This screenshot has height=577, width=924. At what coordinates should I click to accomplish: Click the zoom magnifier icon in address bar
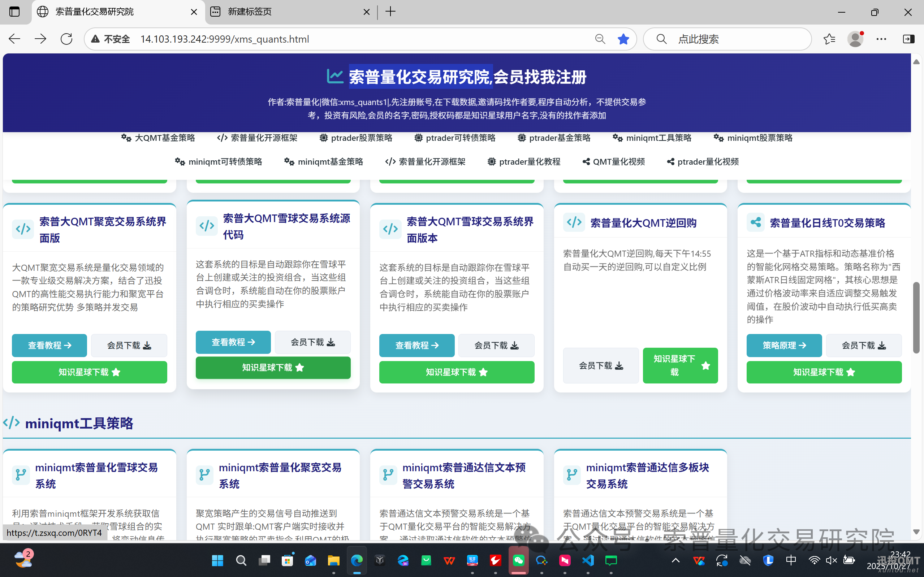click(x=600, y=39)
